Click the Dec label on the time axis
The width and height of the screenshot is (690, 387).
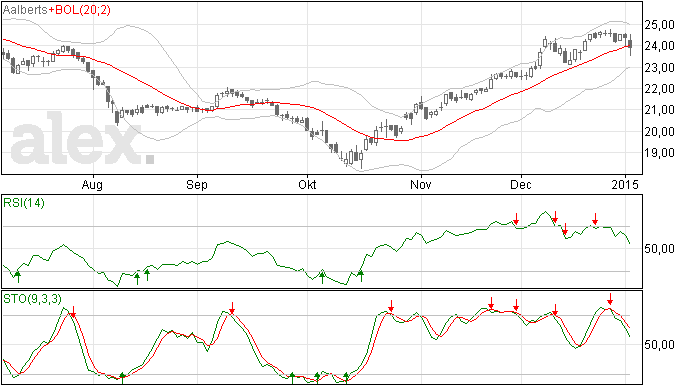click(x=521, y=184)
